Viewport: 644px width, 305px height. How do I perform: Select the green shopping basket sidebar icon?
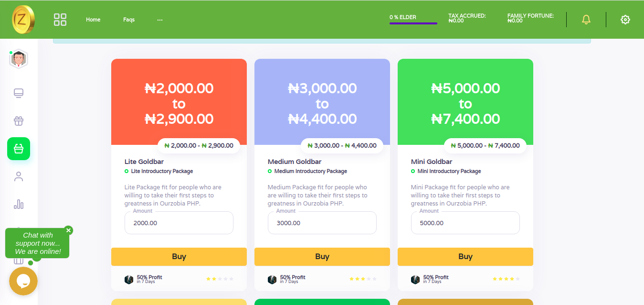(x=19, y=149)
